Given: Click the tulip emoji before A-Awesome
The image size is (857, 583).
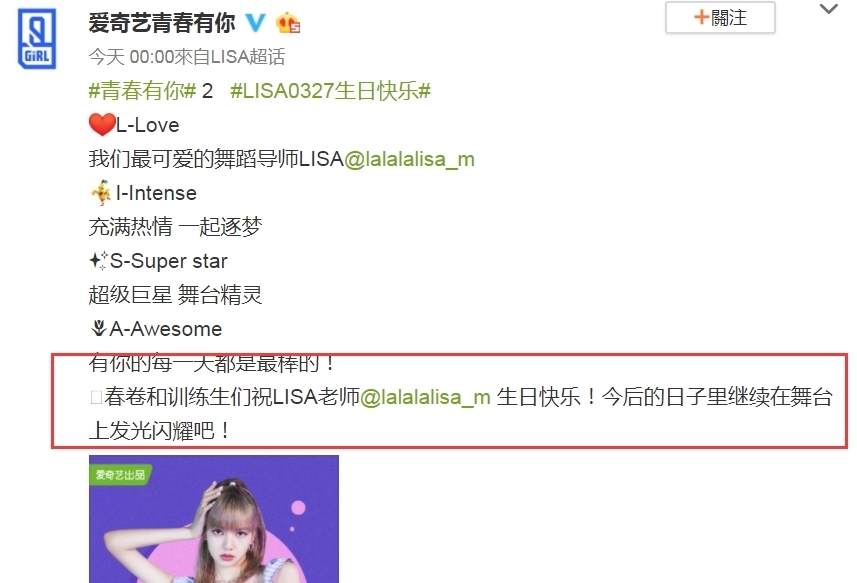Looking at the screenshot, I should tap(98, 328).
